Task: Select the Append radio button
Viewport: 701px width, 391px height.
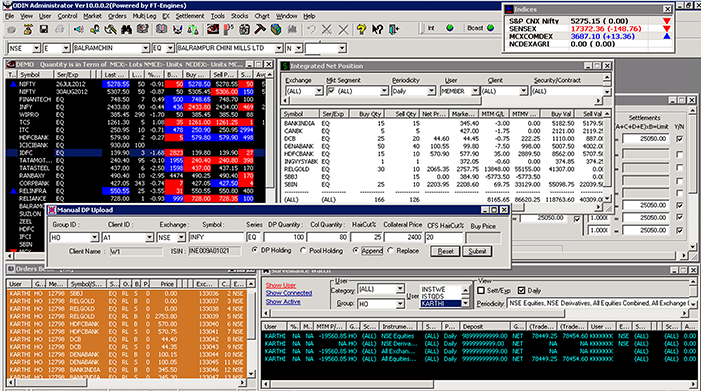Action: point(355,250)
